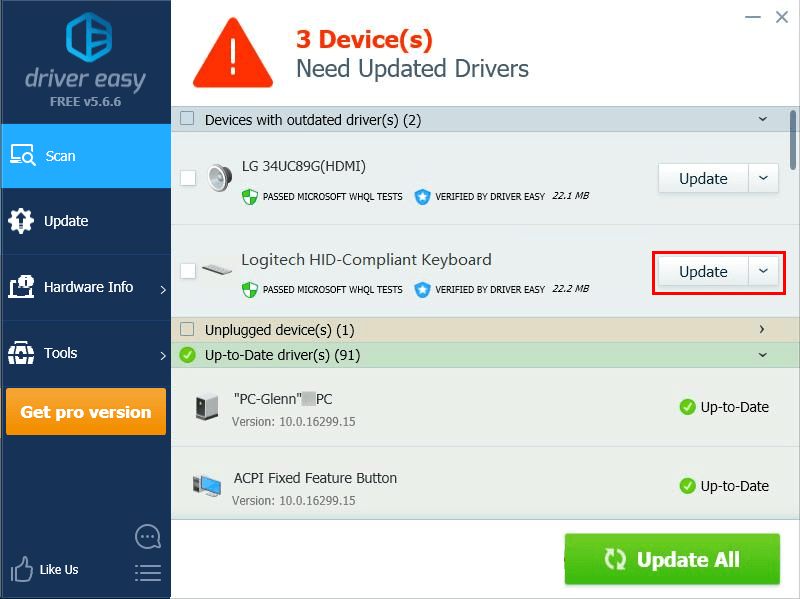Click Update for Logitech HID-Compliant Keyboard
Viewport: 800px width, 599px height.
(703, 271)
